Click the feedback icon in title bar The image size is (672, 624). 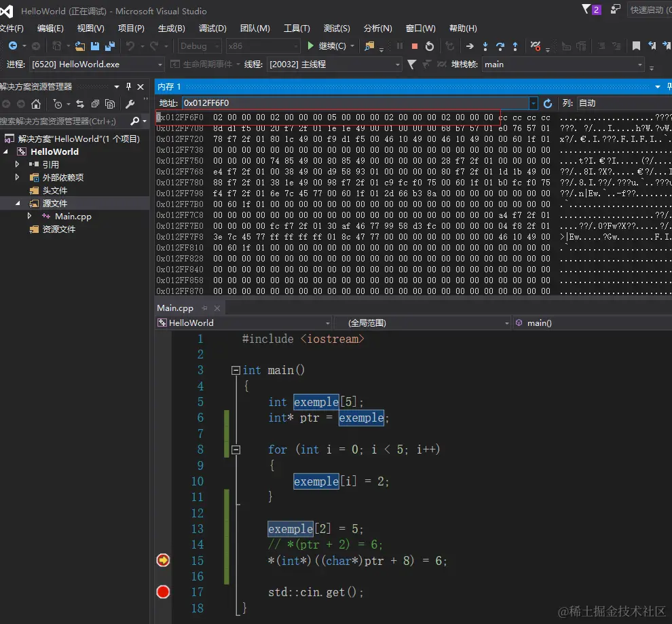pos(616,10)
